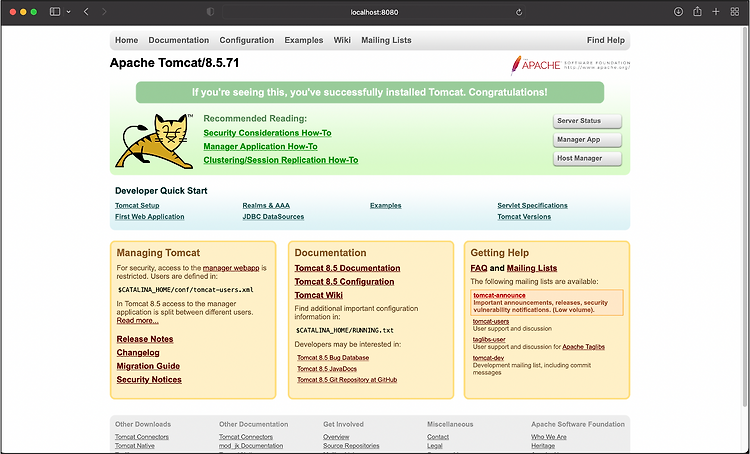The width and height of the screenshot is (750, 454).
Task: Open Clustering/Session Replication How-To link
Action: pyautogui.click(x=281, y=160)
